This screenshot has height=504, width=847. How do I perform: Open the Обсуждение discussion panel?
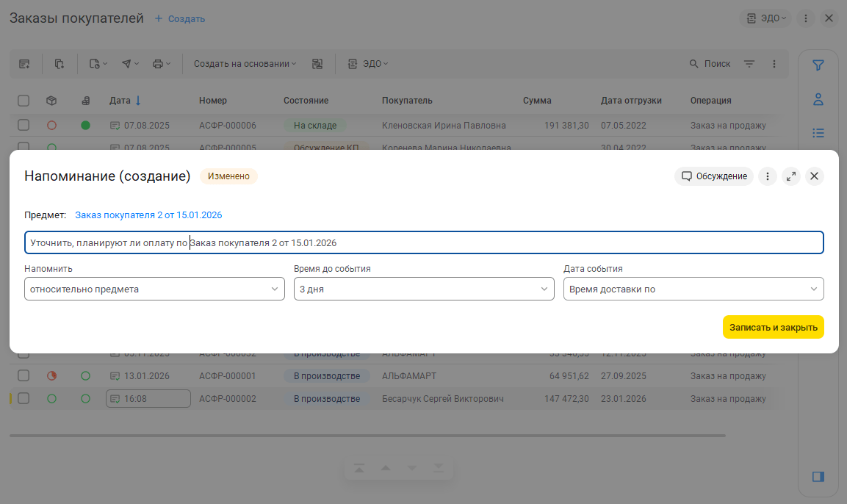click(x=713, y=176)
